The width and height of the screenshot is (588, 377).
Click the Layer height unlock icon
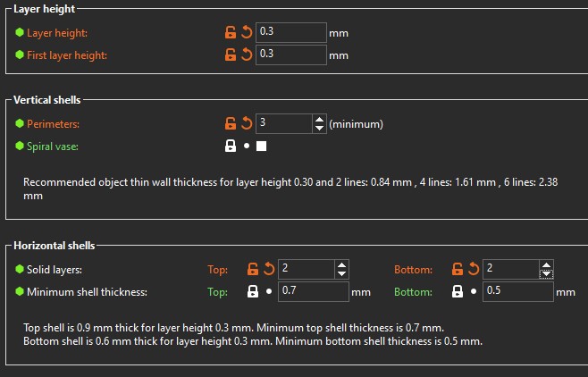[231, 33]
